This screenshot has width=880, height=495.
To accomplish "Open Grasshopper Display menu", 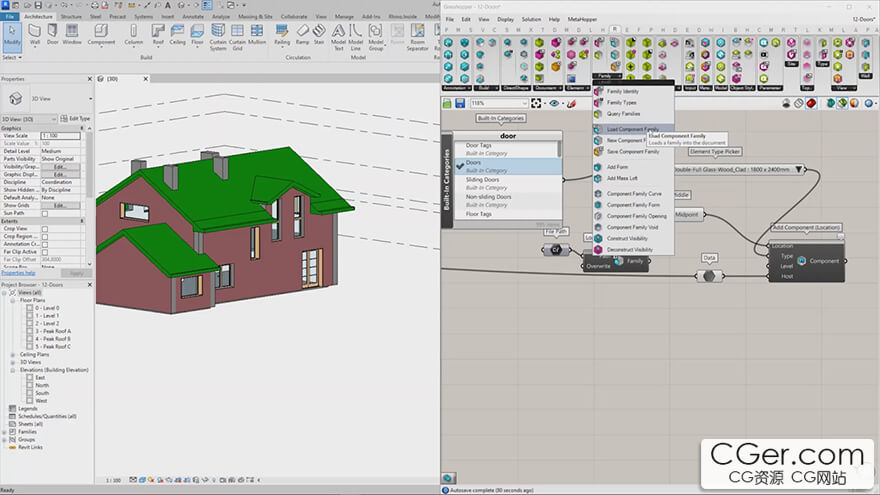I will [505, 19].
